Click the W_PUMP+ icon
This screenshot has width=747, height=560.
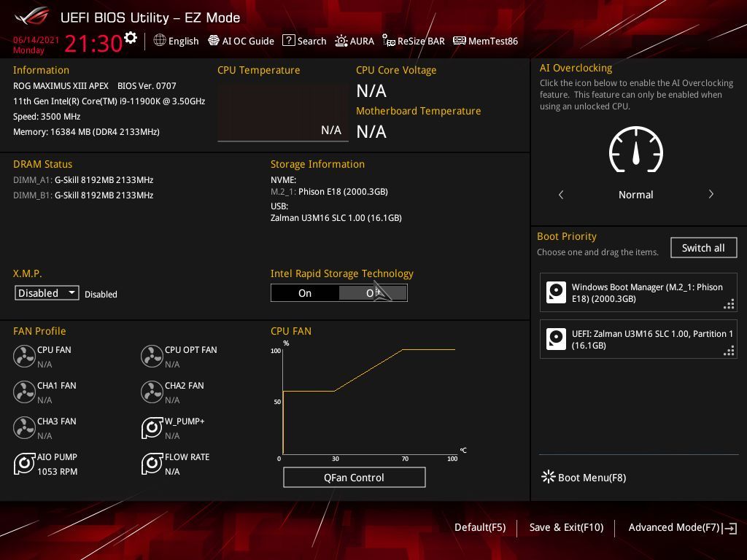(x=152, y=427)
